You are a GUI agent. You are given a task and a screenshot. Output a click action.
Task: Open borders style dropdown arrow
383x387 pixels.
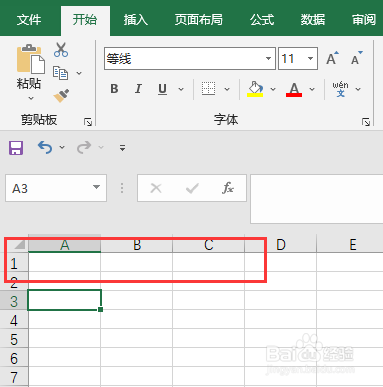pos(227,89)
